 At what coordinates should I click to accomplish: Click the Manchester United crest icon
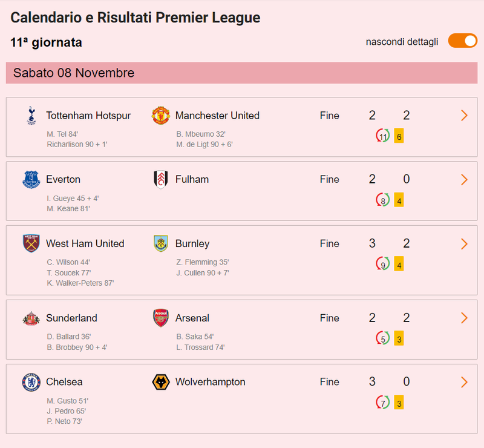coord(160,116)
